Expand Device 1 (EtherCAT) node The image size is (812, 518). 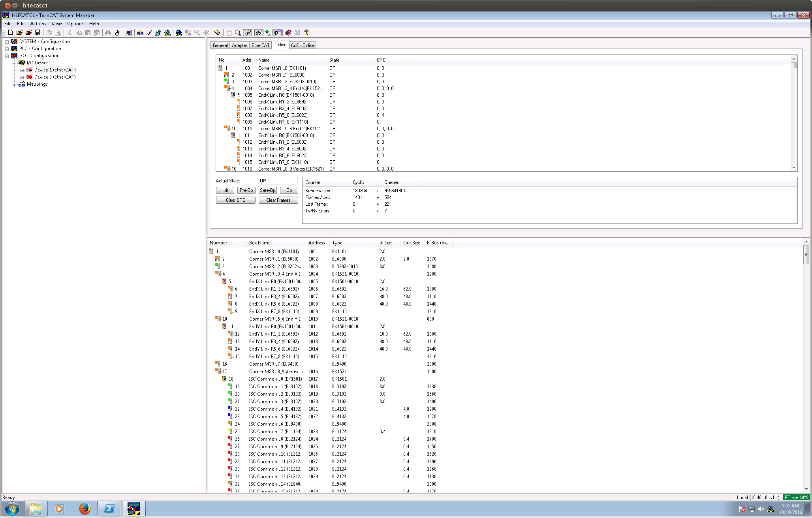click(22, 70)
